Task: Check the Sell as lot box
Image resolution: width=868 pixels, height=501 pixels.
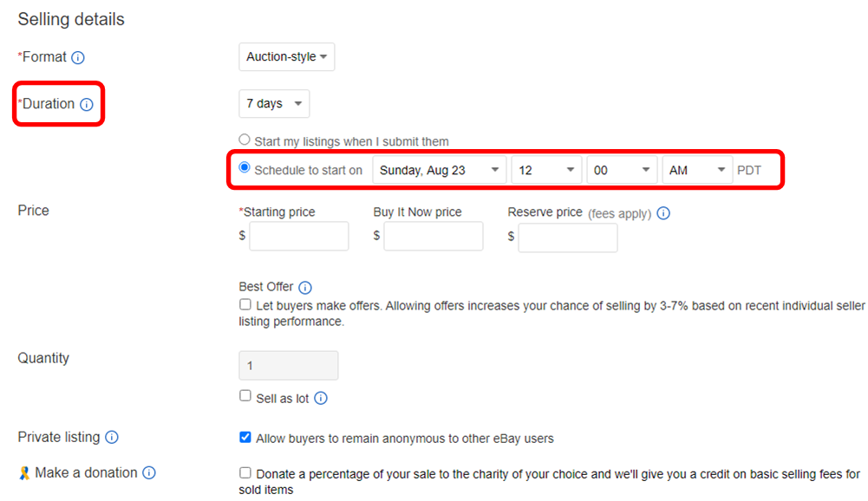Action: tap(245, 396)
